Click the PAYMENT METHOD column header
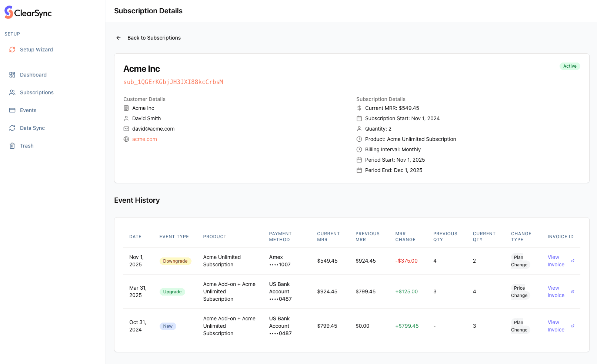 [x=280, y=237]
